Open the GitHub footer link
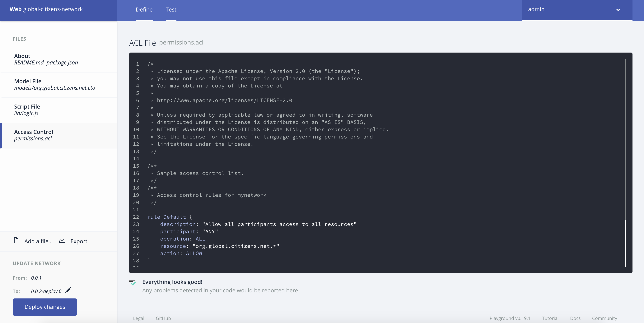 pyautogui.click(x=163, y=318)
